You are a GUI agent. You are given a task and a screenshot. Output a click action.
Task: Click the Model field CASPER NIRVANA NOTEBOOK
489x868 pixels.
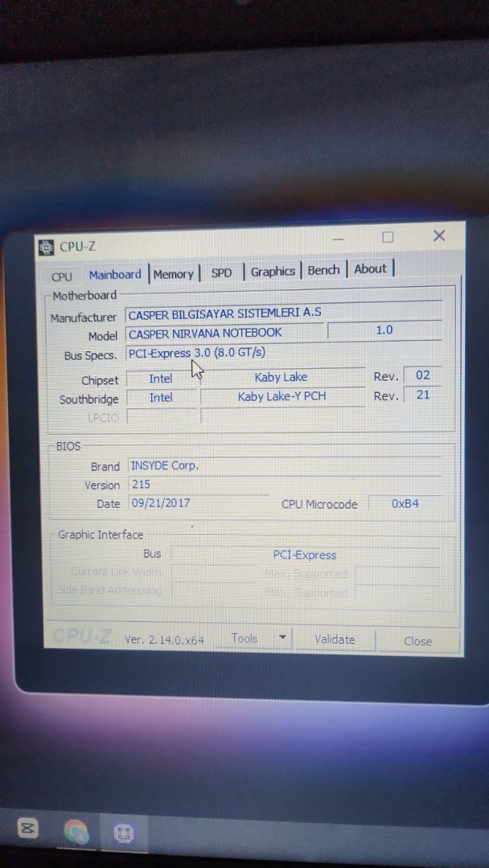point(224,333)
